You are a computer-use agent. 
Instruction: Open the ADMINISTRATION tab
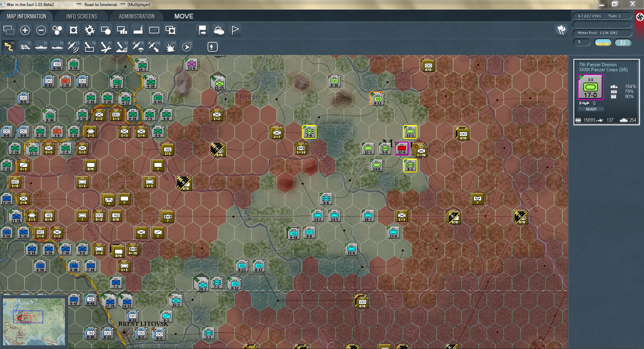click(137, 16)
